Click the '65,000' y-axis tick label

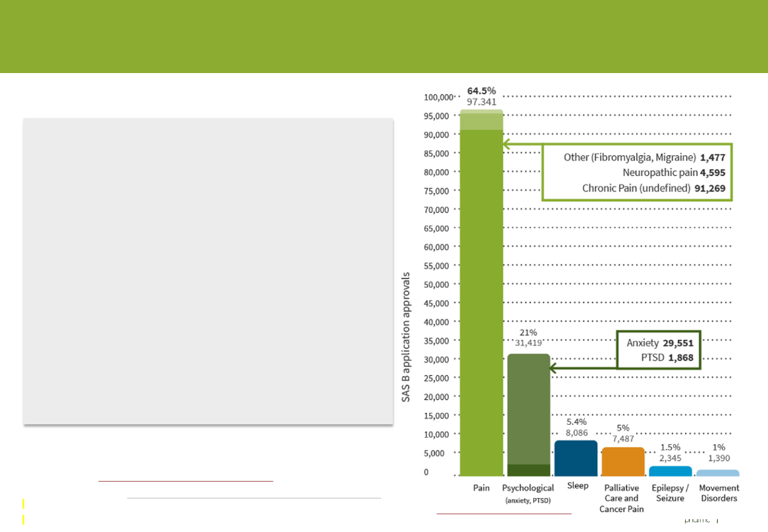(436, 228)
